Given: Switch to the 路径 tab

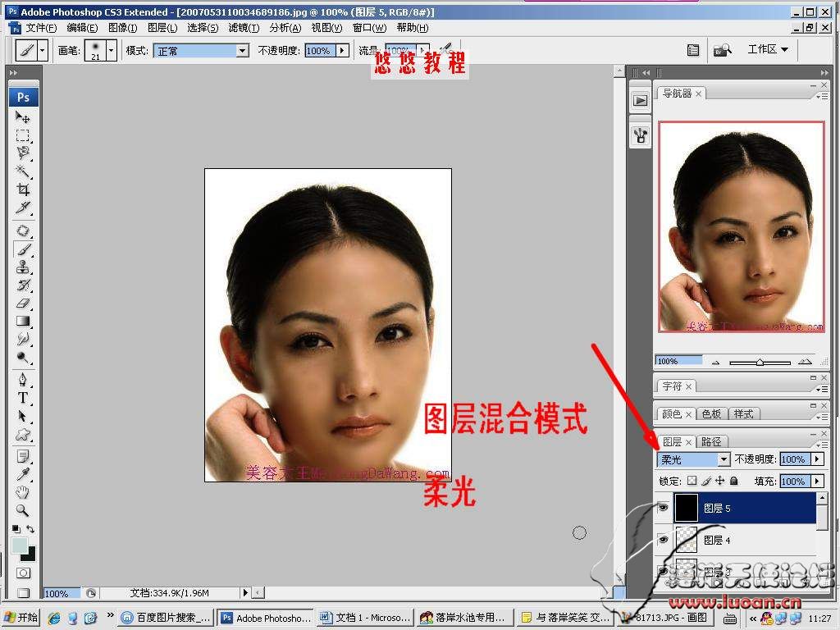Looking at the screenshot, I should point(711,441).
